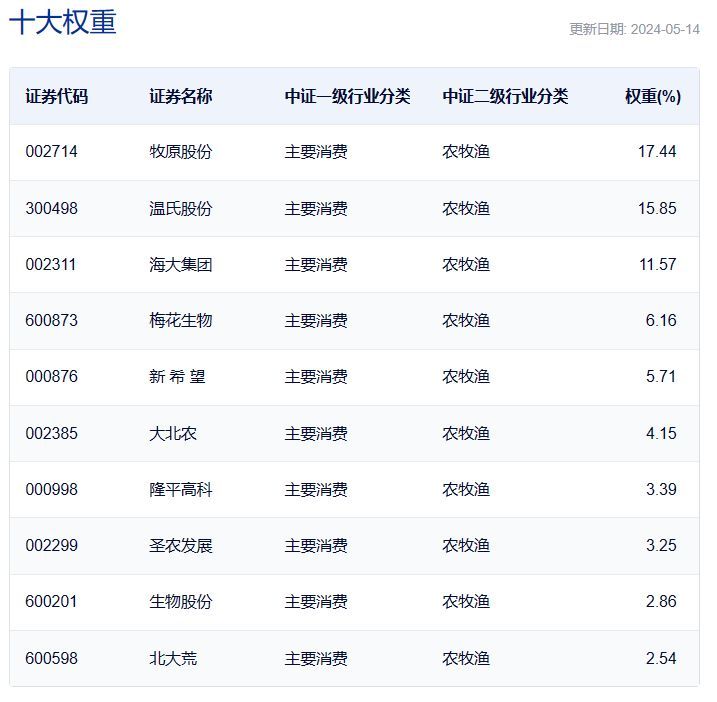Click the 中证一级行业分类 column header

point(348,96)
